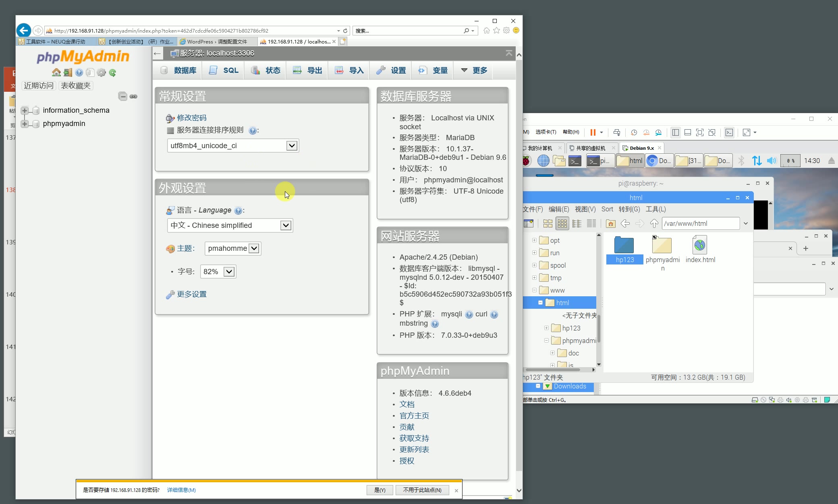
Task: Expand the utf8mb4_unicode_ci collation dropdown
Action: coord(292,145)
